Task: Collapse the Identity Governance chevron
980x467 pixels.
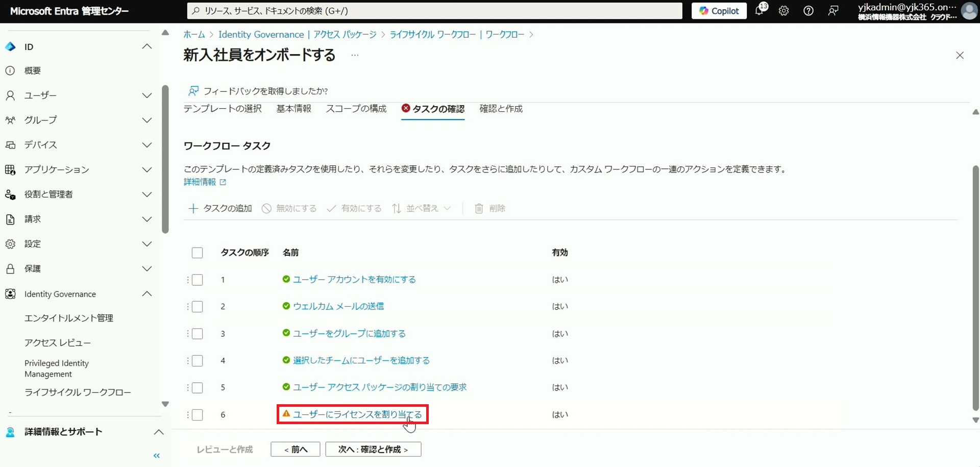Action: 147,293
